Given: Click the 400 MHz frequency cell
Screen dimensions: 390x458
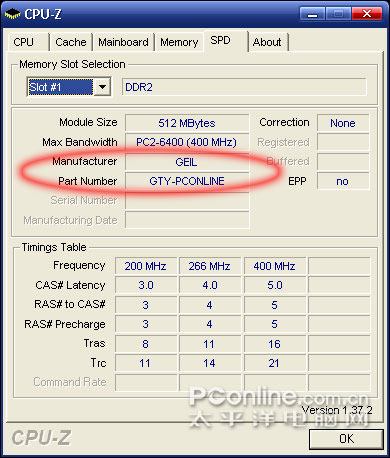Looking at the screenshot, I should 275,266.
